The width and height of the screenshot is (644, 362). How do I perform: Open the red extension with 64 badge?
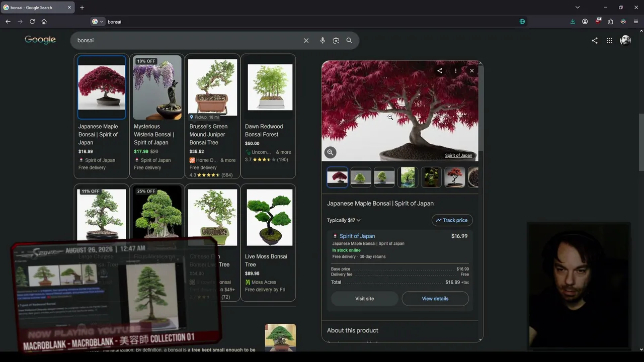pos(598,21)
